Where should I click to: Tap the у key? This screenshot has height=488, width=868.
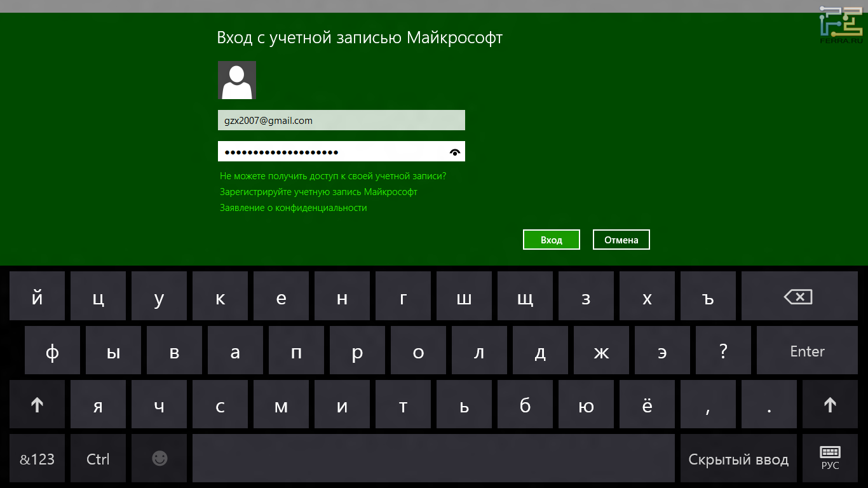coord(159,296)
